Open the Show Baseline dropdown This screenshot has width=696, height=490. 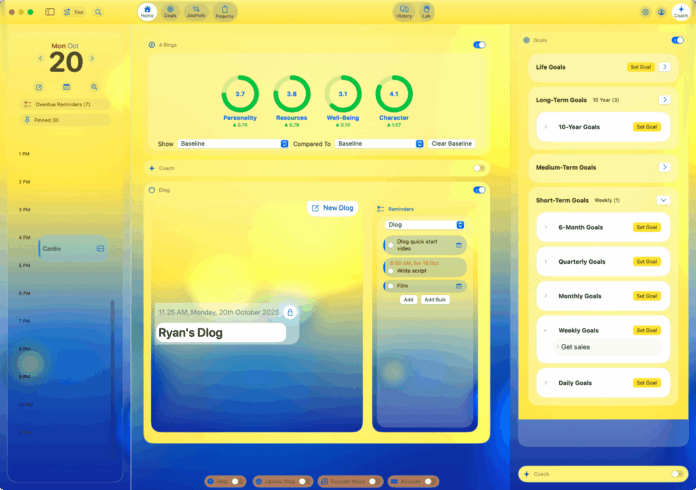point(233,144)
